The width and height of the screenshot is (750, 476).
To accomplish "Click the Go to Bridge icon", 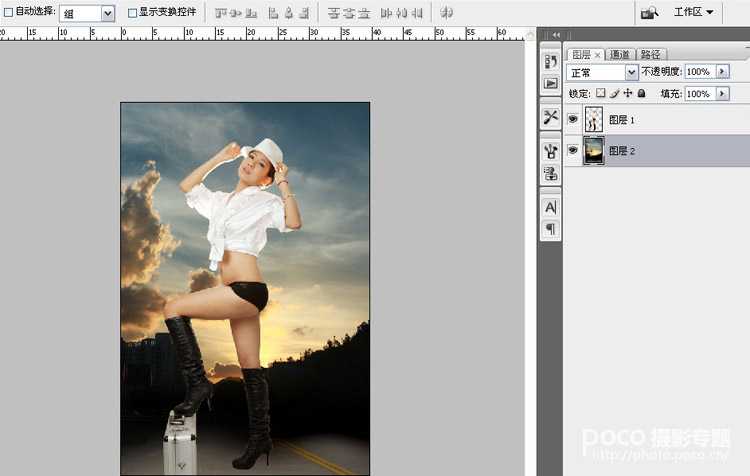I will [650, 12].
